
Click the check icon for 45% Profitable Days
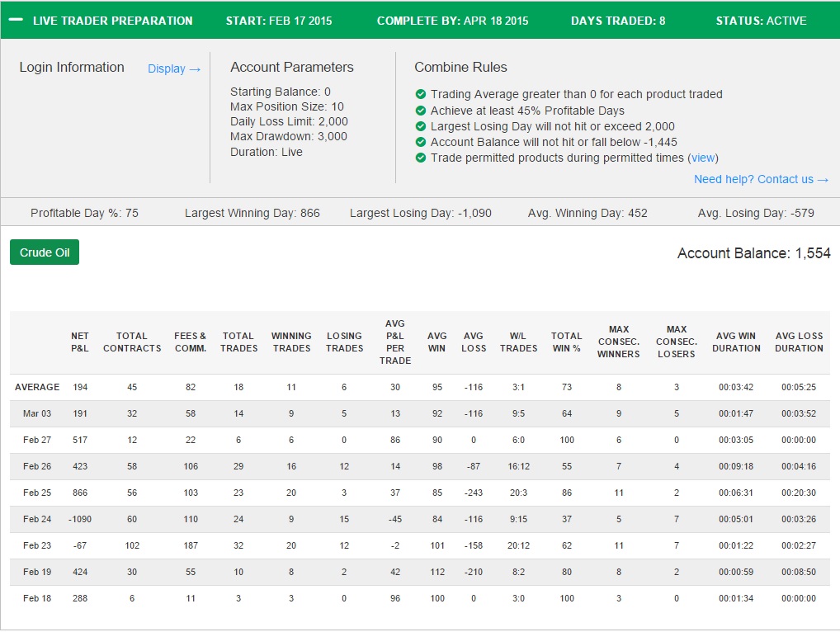click(421, 111)
